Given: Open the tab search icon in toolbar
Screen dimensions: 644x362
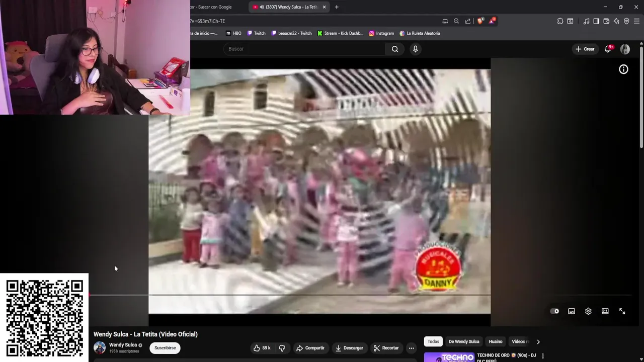Looking at the screenshot, I should coord(570,21).
